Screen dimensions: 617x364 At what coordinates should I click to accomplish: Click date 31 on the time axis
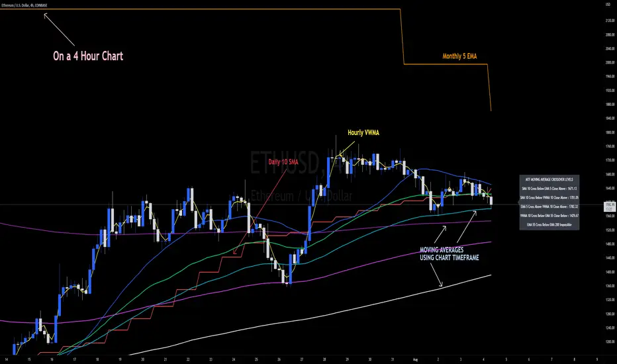(x=393, y=359)
